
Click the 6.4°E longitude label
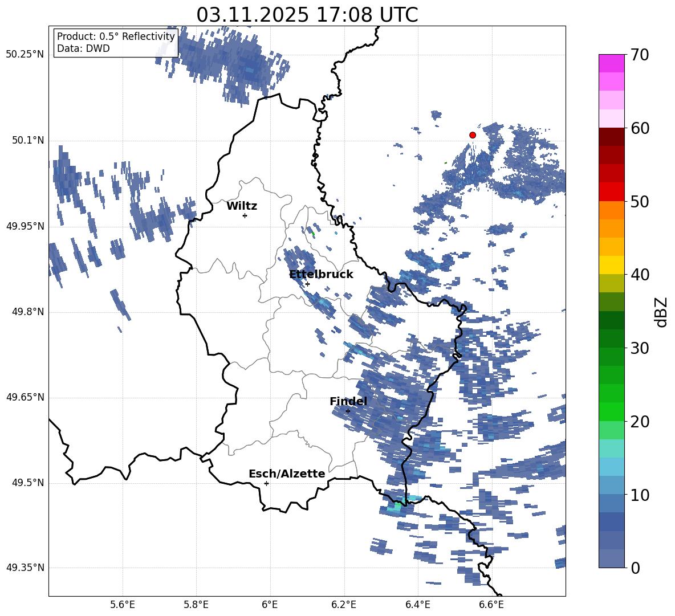417,605
